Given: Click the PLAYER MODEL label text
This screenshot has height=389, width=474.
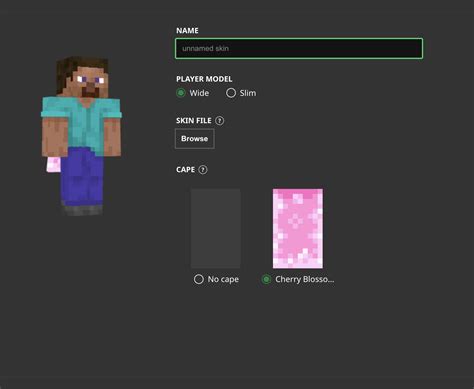Looking at the screenshot, I should 204,79.
